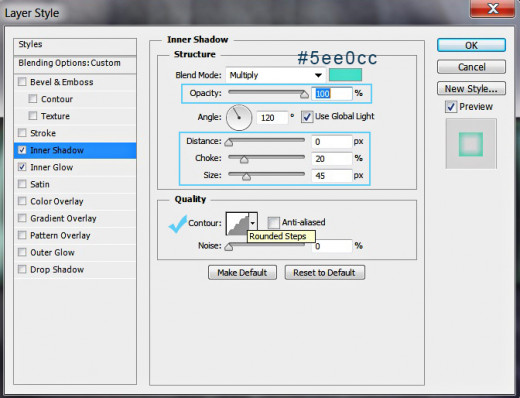Click the angle dial control
The image size is (520, 398).
coord(239,118)
